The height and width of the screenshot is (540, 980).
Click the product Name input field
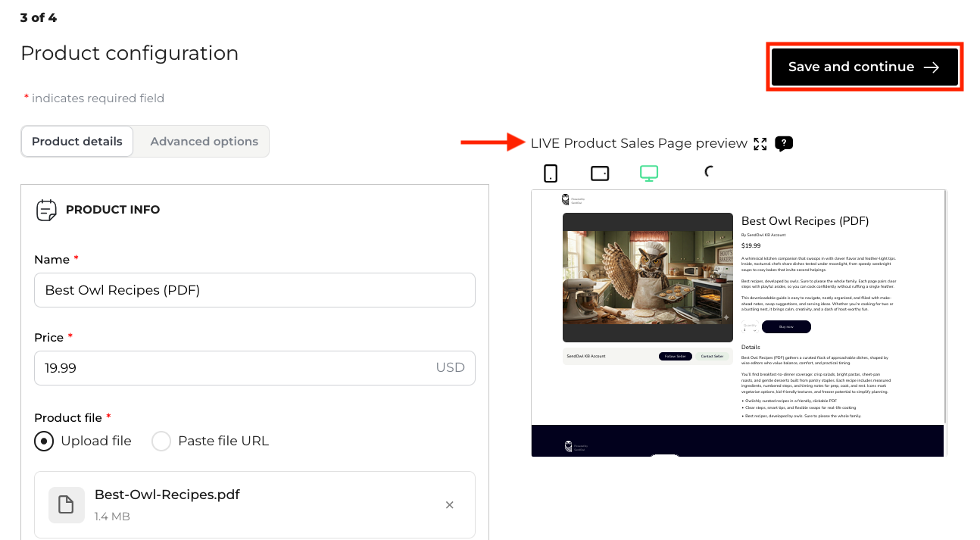click(254, 290)
